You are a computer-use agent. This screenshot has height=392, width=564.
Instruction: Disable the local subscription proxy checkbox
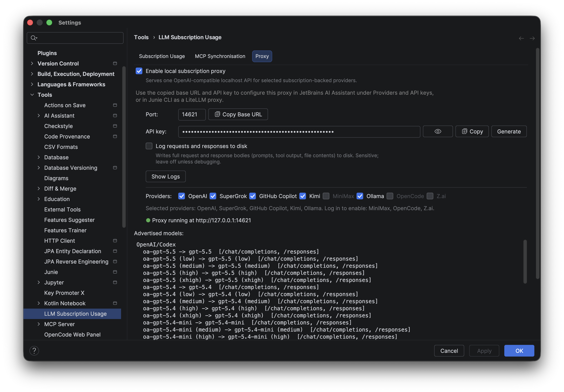point(139,71)
